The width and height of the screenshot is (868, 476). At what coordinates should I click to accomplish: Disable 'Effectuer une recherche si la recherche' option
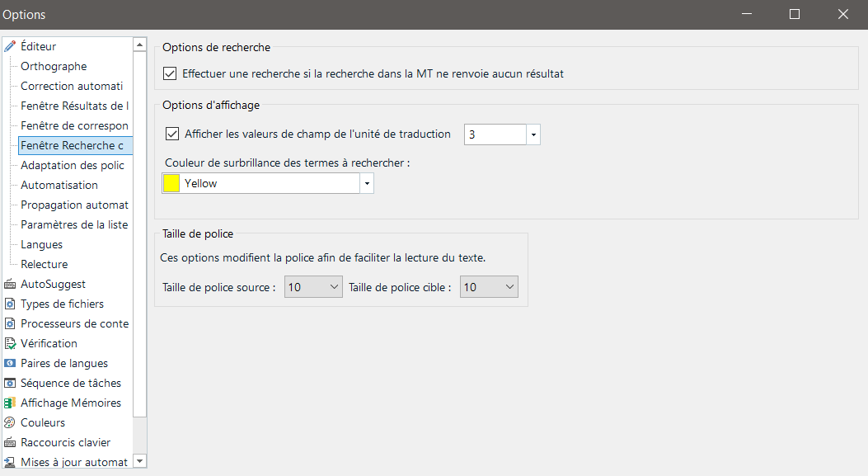tap(170, 73)
